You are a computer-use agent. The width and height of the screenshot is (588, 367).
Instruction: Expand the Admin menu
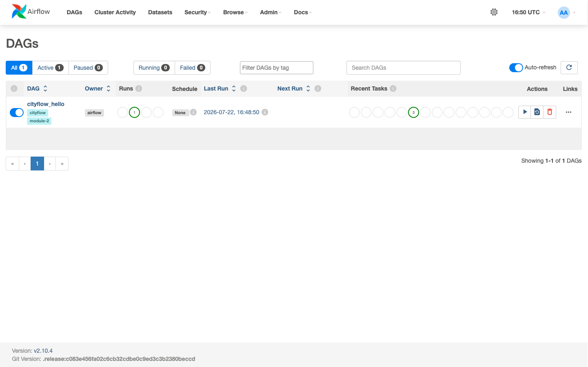pyautogui.click(x=271, y=12)
